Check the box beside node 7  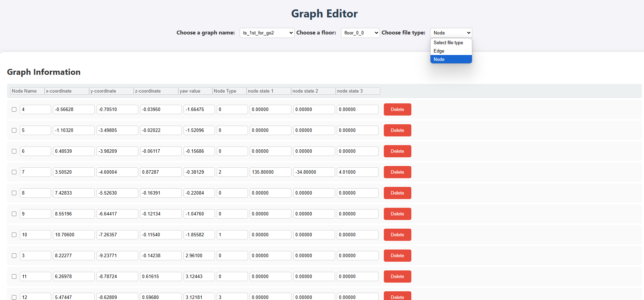[x=14, y=172]
